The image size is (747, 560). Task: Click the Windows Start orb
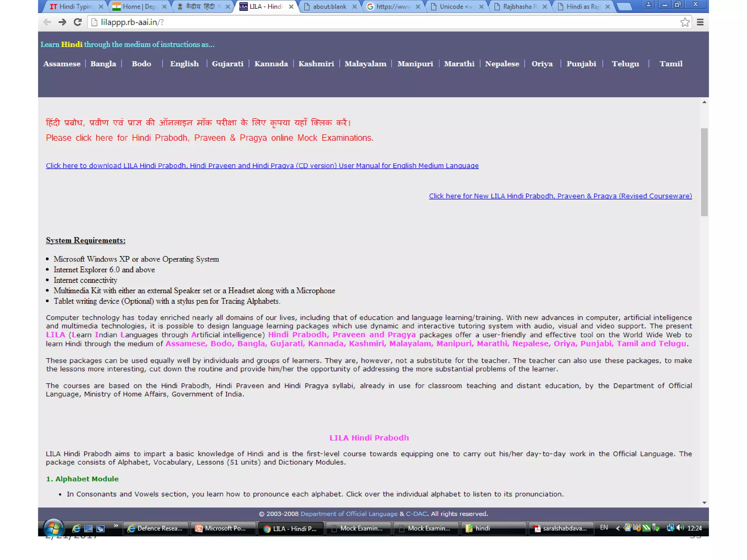(54, 528)
